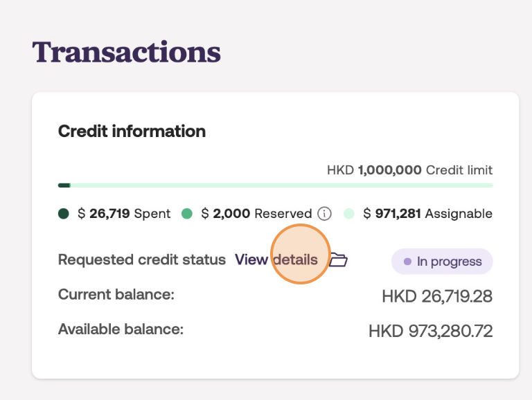532x400 pixels.
Task: Select the HKD 26,719.28 balance value
Action: pyautogui.click(x=437, y=297)
